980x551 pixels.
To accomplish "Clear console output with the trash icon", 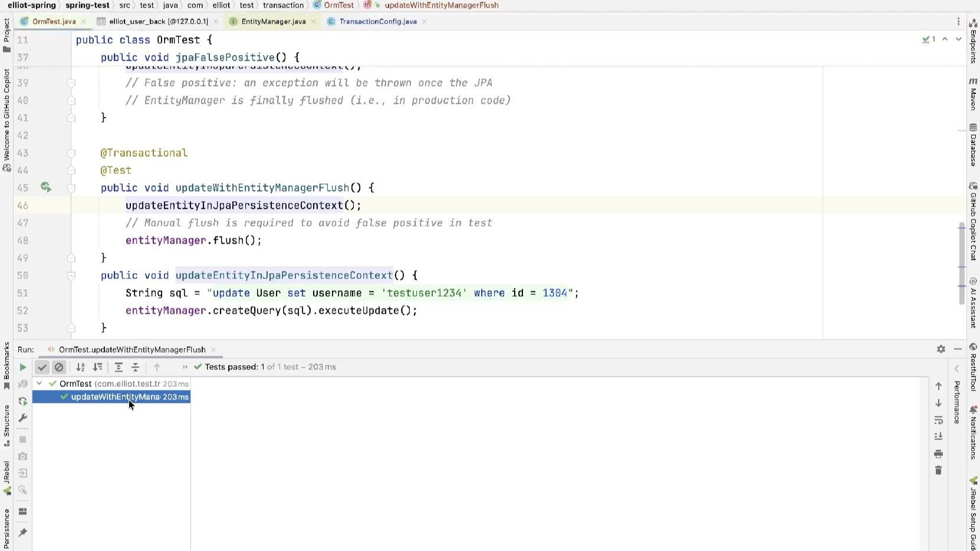I will 938,471.
